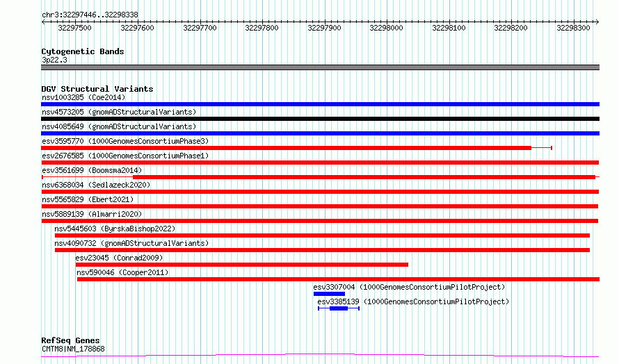The height and width of the screenshot is (364, 619).
Task: Click ruler position 32298000
Action: tap(386, 28)
